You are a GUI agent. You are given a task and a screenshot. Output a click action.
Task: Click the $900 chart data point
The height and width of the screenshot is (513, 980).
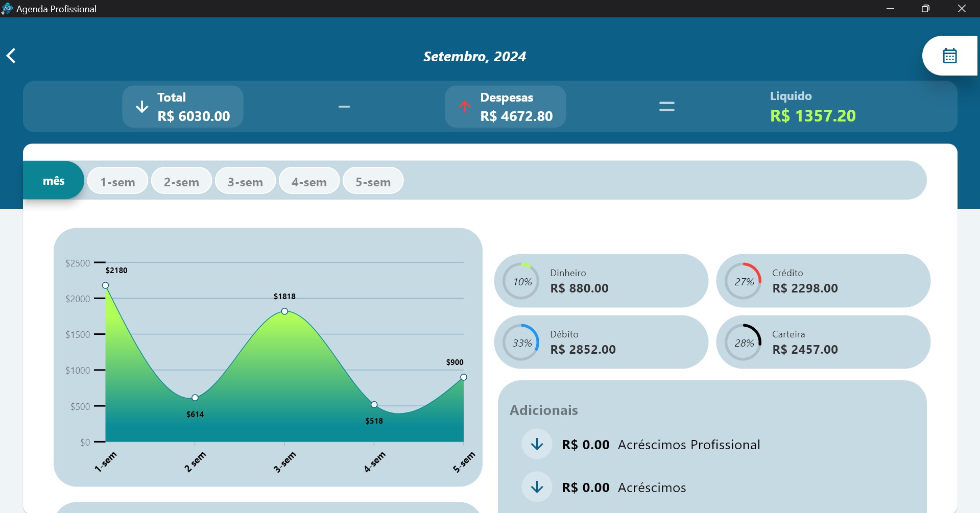point(464,377)
